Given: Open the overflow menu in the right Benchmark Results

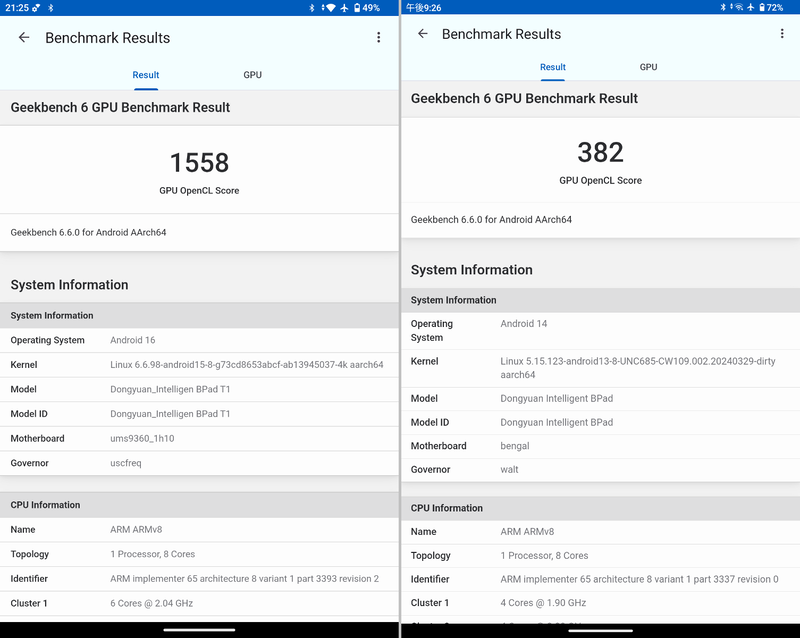Looking at the screenshot, I should [x=782, y=33].
